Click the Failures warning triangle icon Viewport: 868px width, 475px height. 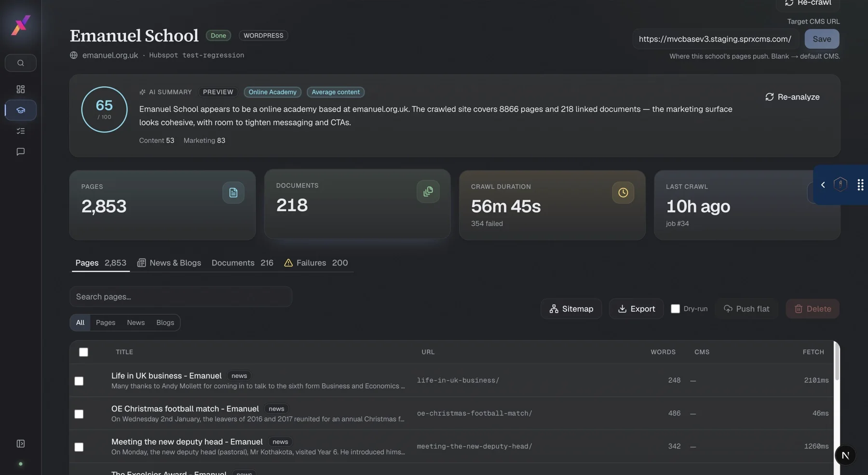pyautogui.click(x=288, y=263)
